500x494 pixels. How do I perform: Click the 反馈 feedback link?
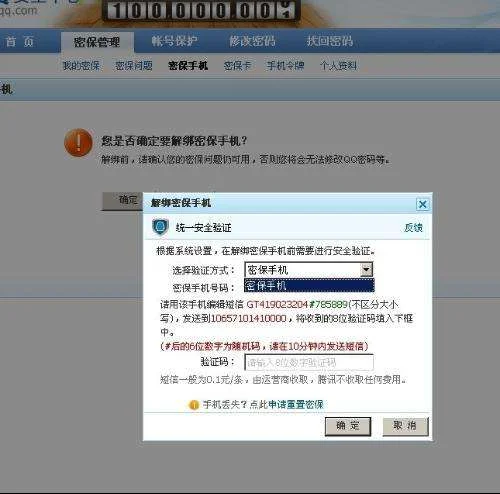(x=413, y=228)
